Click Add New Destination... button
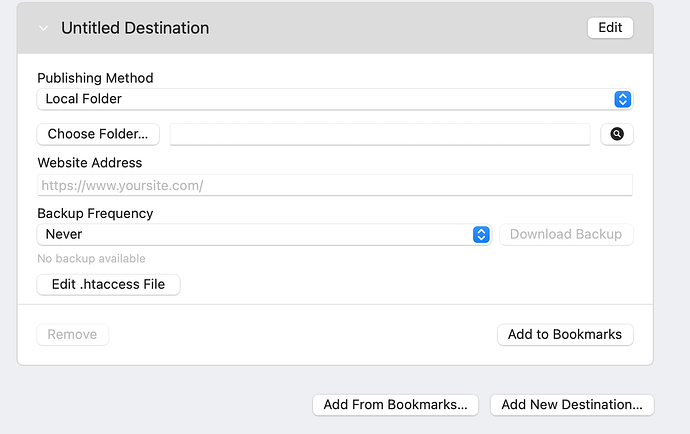 tap(572, 405)
